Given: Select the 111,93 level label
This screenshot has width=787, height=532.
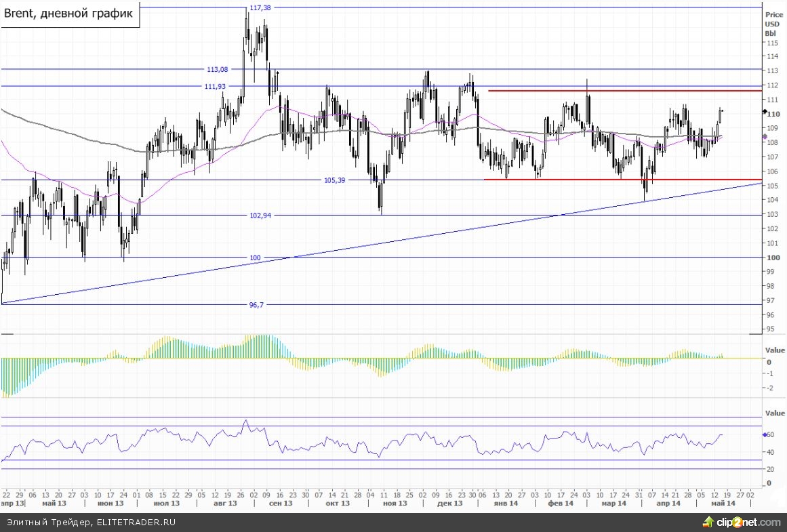Looking at the screenshot, I should coord(215,86).
